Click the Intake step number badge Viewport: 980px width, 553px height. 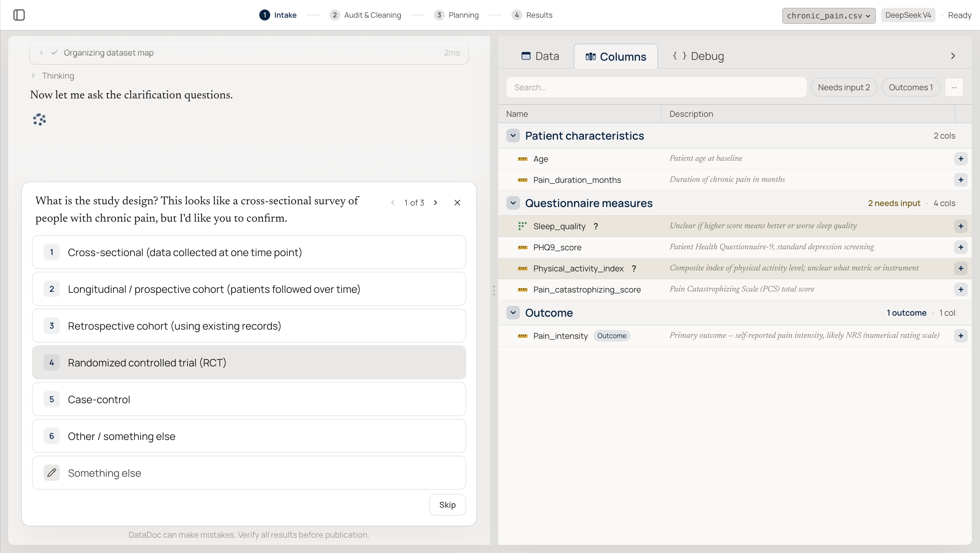265,15
